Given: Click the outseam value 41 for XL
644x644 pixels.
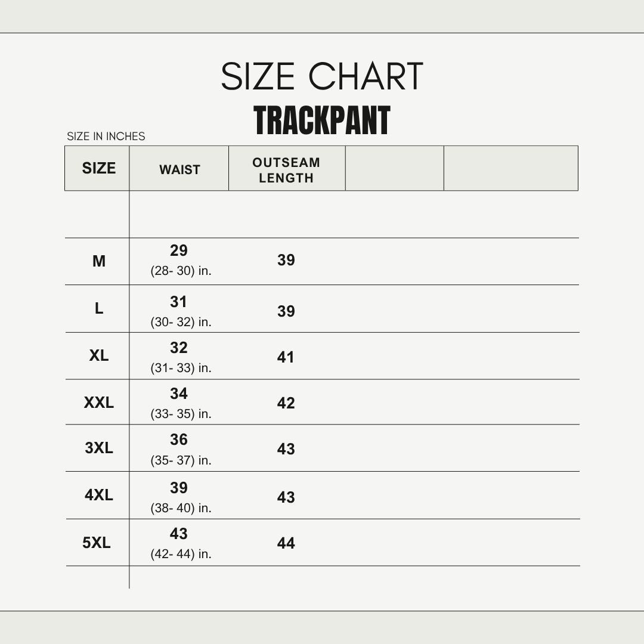Looking at the screenshot, I should [x=286, y=357].
